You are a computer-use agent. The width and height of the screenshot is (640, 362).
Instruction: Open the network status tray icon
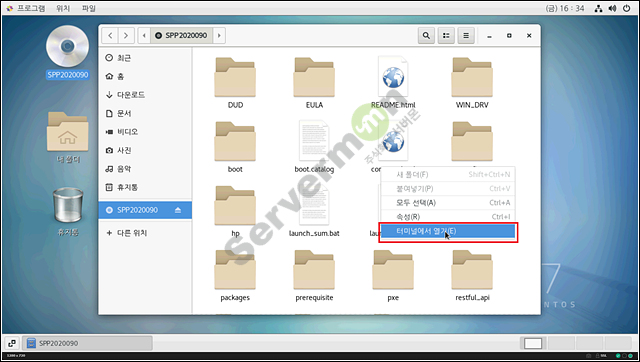point(598,8)
